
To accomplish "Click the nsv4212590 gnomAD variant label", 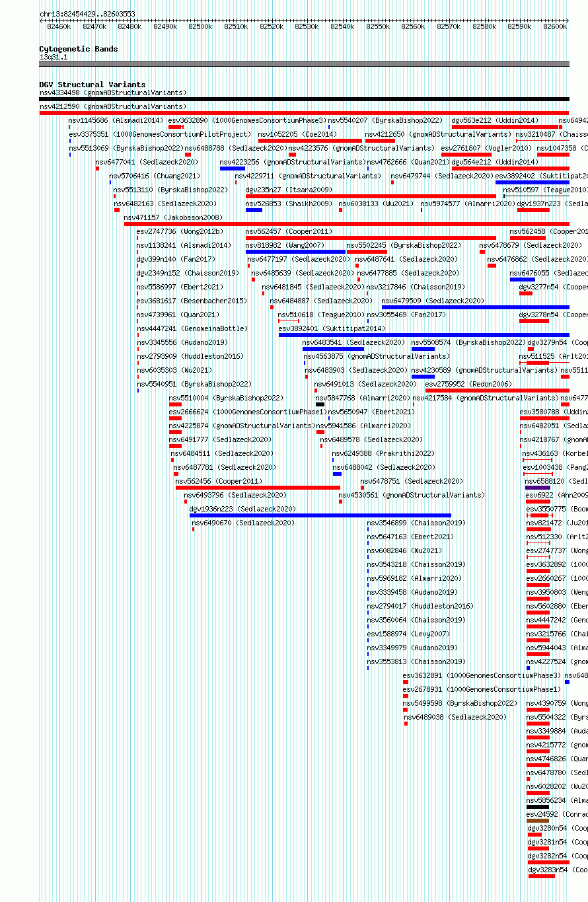I will [x=113, y=106].
